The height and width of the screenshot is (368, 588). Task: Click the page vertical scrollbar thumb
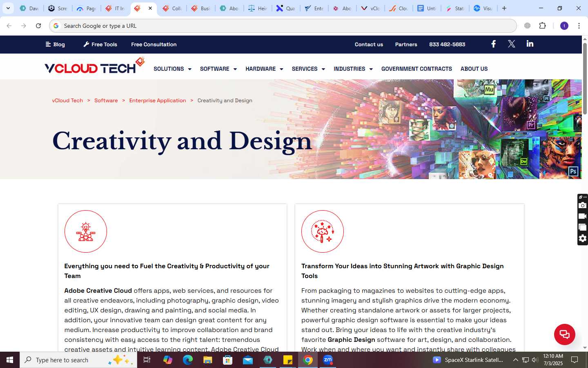(585, 78)
